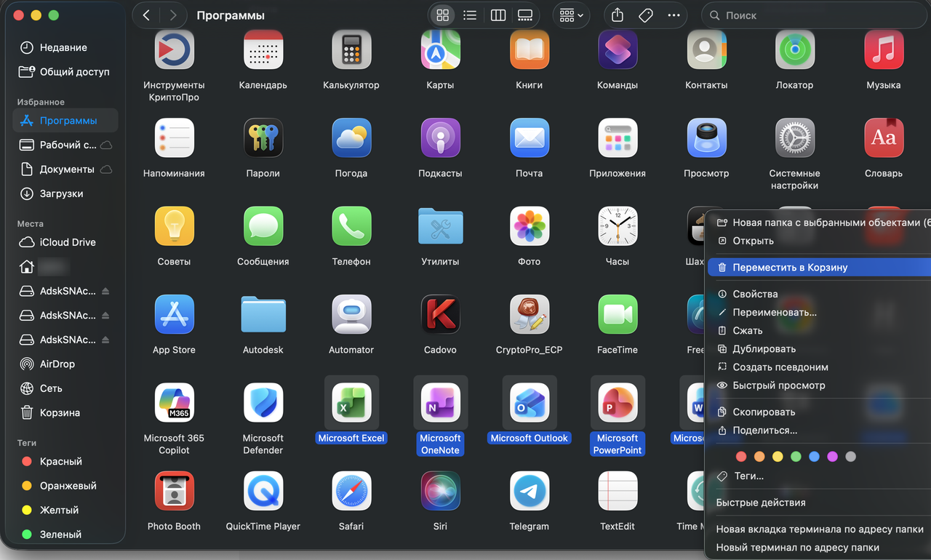The width and height of the screenshot is (931, 560).
Task: Choose Move to Trash (Переместить в Корзину)
Action: (x=820, y=267)
